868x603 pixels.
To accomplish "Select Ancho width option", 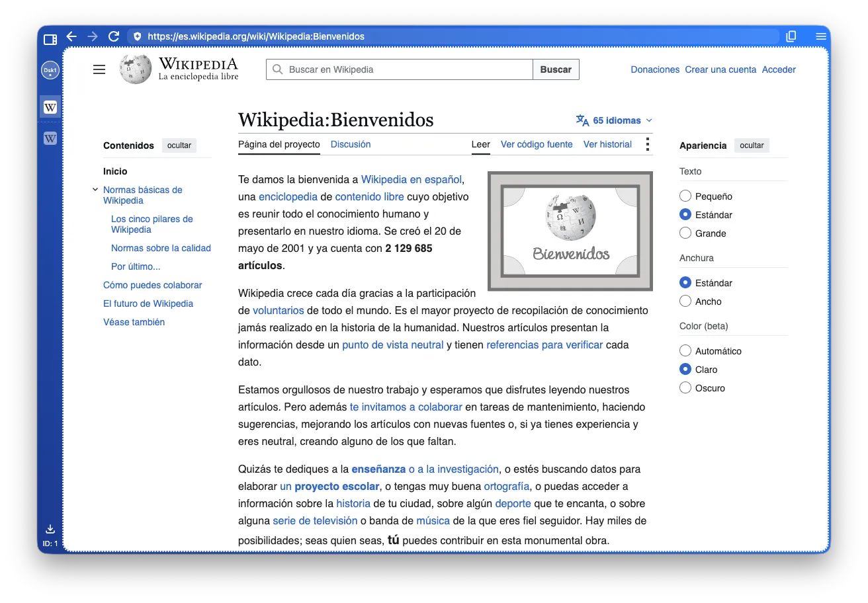I will [685, 301].
